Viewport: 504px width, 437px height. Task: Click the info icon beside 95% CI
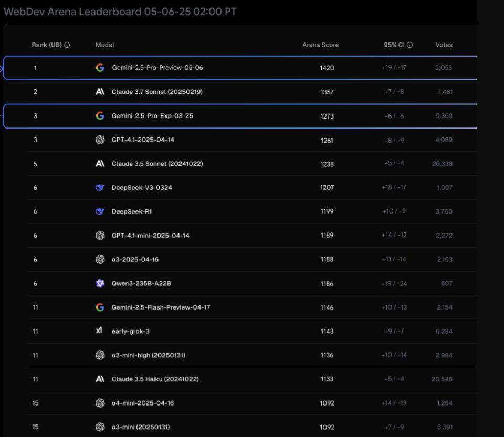409,45
